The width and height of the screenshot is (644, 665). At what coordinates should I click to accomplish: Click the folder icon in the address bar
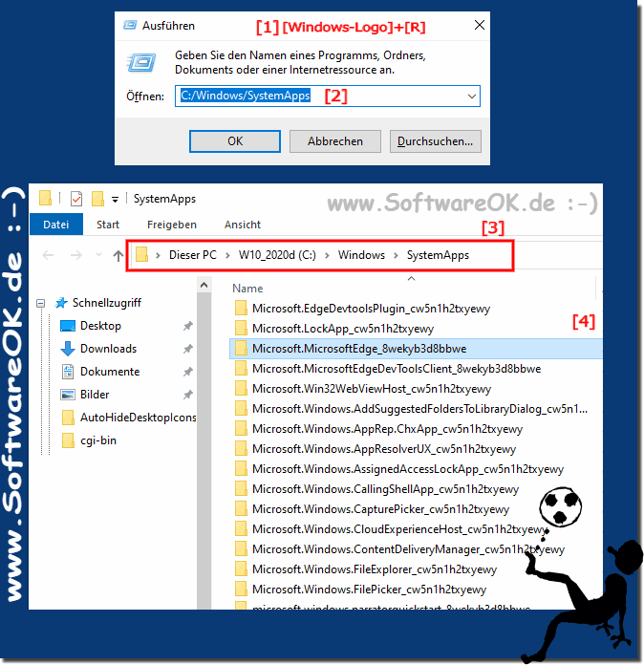141,254
